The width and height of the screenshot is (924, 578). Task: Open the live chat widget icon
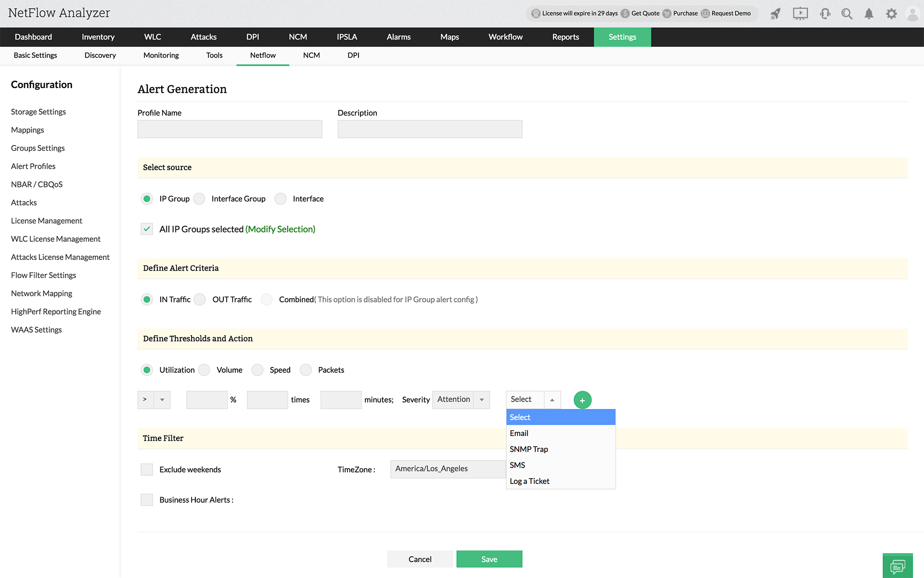pos(898,565)
